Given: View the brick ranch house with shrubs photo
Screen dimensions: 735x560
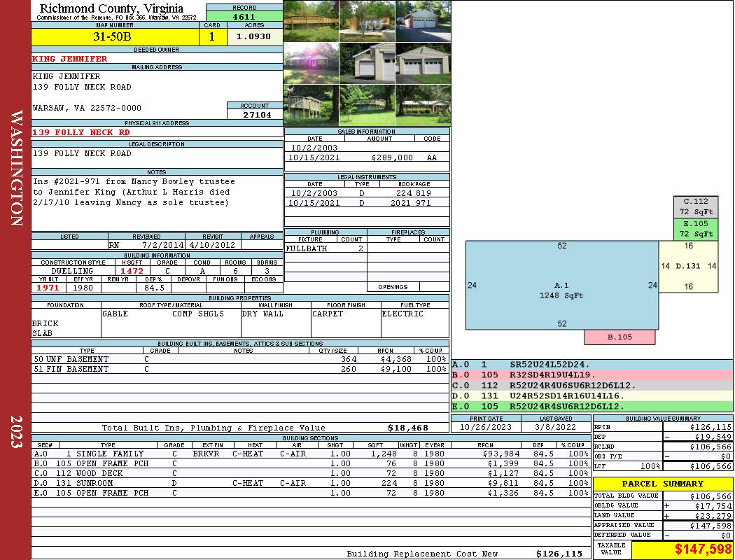Looking at the screenshot, I should click(x=423, y=105).
